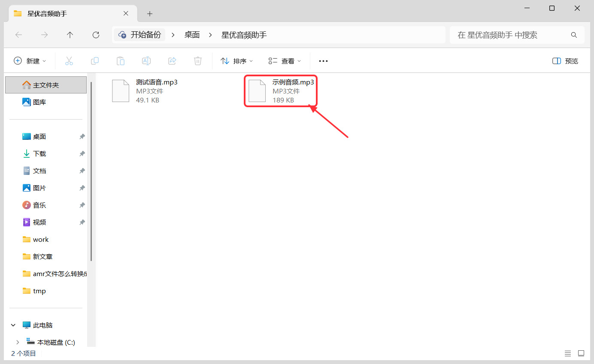This screenshot has width=594, height=364.
Task: Collapse the 此电脑 tree node
Action: (13, 325)
